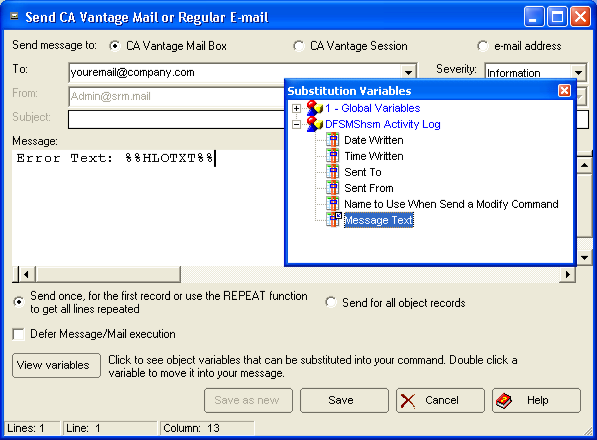Image resolution: width=597 pixels, height=440 pixels.
Task: Click the DFSMShsm Activity Log tree icon
Action: (314, 124)
